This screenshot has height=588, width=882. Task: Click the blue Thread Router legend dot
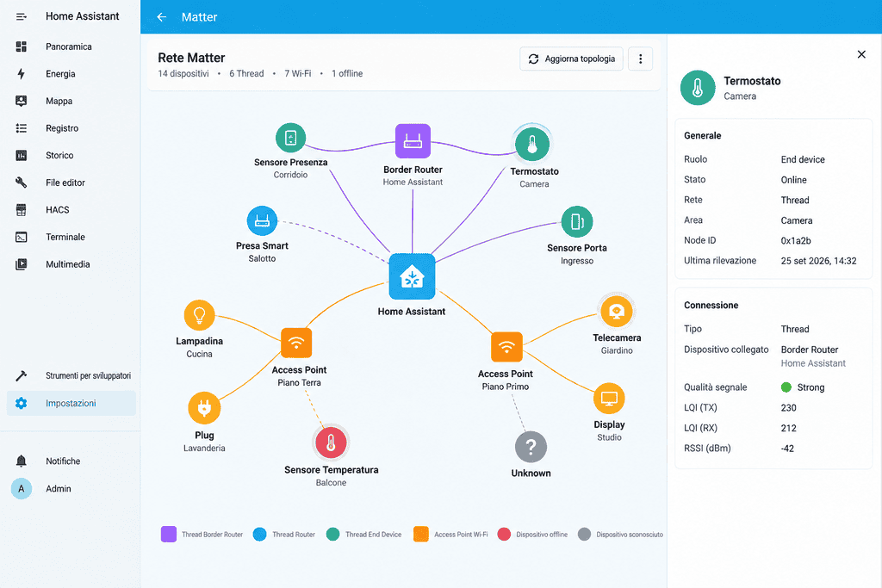pyautogui.click(x=259, y=534)
